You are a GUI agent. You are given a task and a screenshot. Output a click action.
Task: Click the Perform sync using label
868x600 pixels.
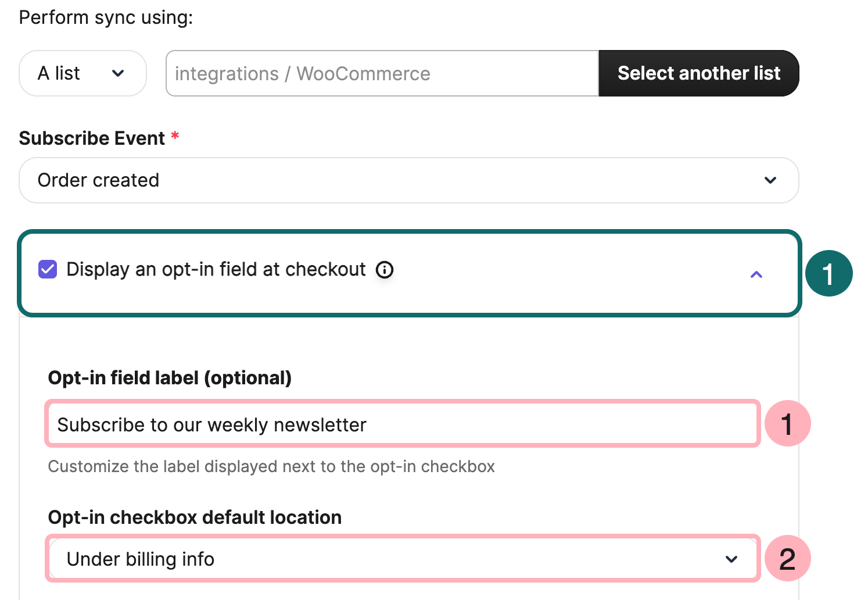[105, 17]
